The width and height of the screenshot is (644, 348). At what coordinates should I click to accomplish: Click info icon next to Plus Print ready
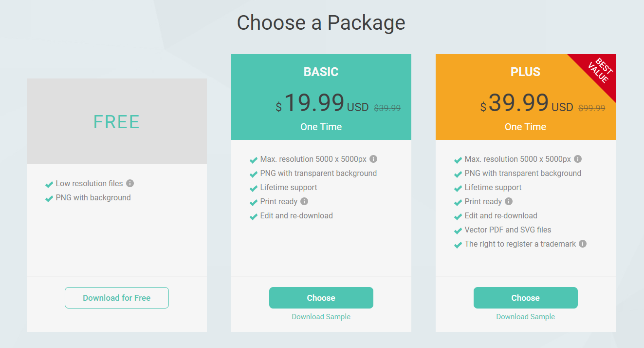tap(509, 201)
